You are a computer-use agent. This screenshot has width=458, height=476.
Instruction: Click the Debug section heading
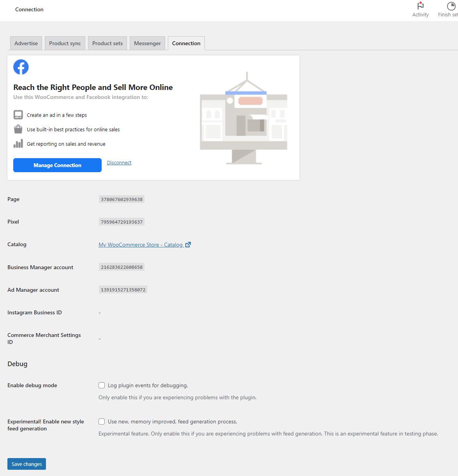click(x=18, y=364)
